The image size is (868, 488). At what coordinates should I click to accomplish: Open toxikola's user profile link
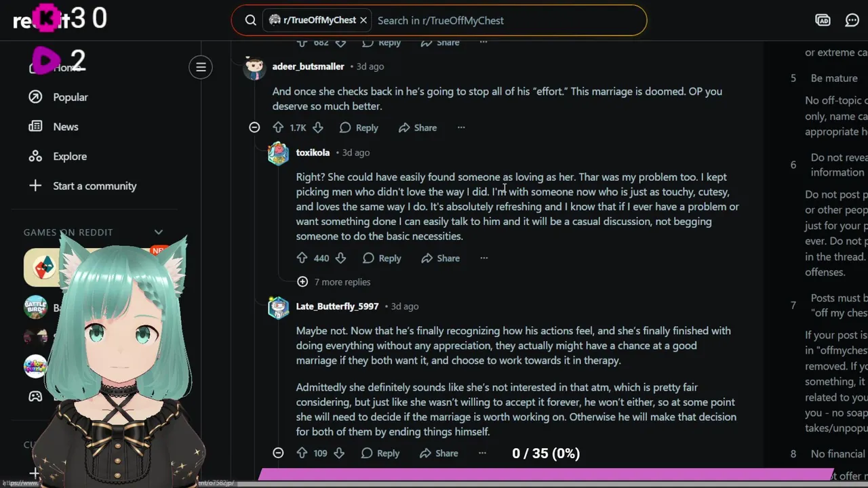click(x=313, y=152)
